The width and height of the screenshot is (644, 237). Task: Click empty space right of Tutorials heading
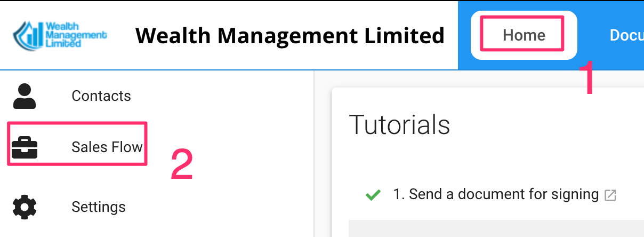coord(544,124)
